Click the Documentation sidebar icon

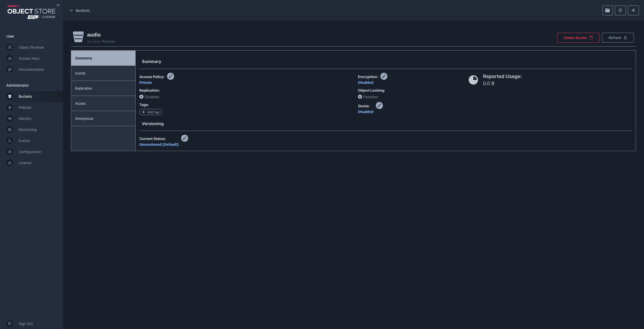(x=10, y=69)
